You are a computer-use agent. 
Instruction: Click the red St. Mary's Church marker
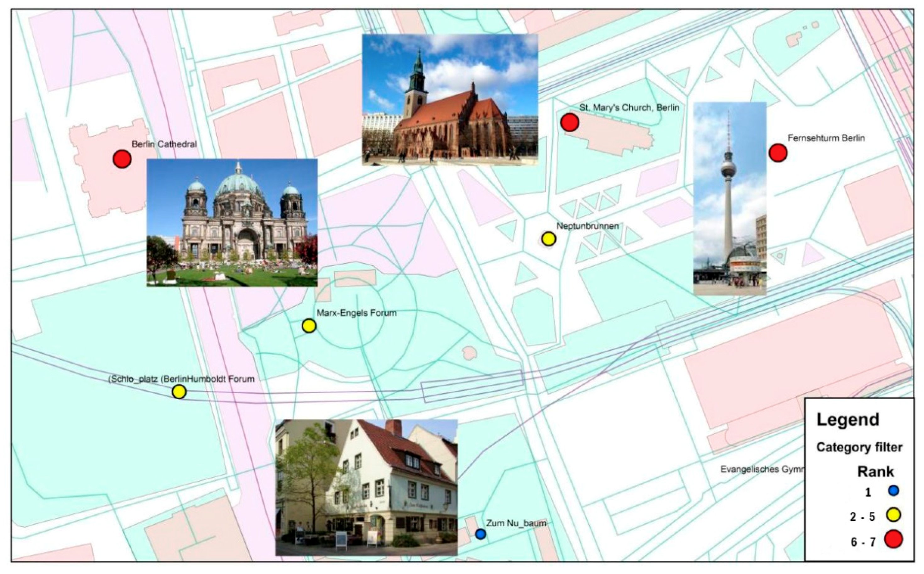(x=569, y=122)
